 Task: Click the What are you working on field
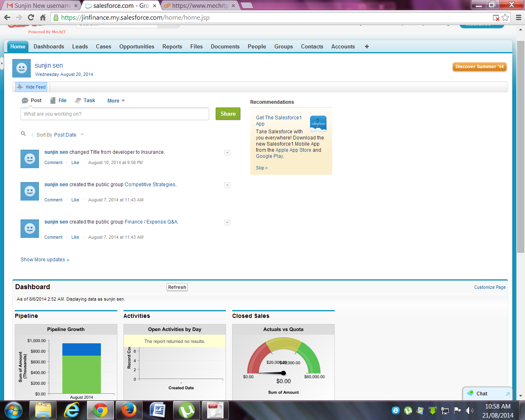pos(115,114)
